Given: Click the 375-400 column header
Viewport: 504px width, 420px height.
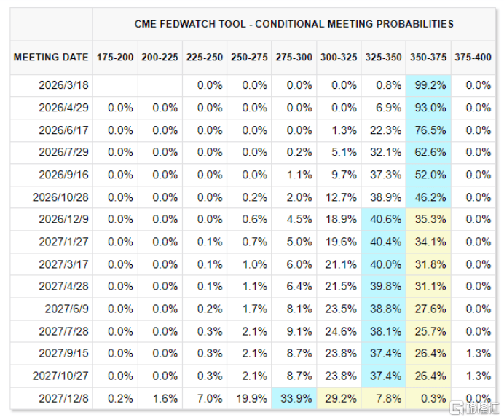Looking at the screenshot, I should click(473, 57).
